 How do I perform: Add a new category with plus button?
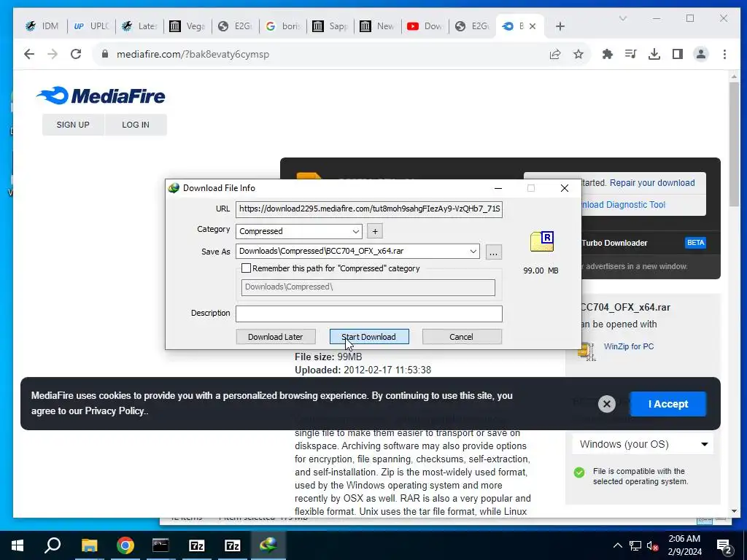375,231
